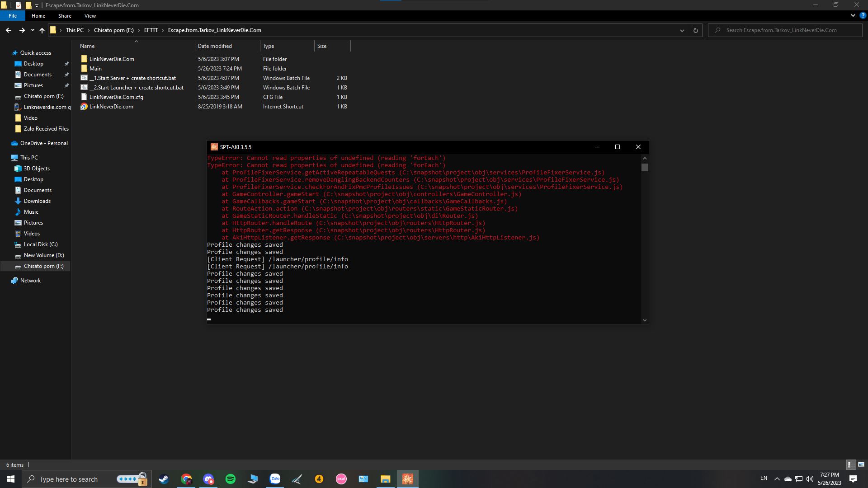
Task: Switch to large icons view
Action: (861, 465)
